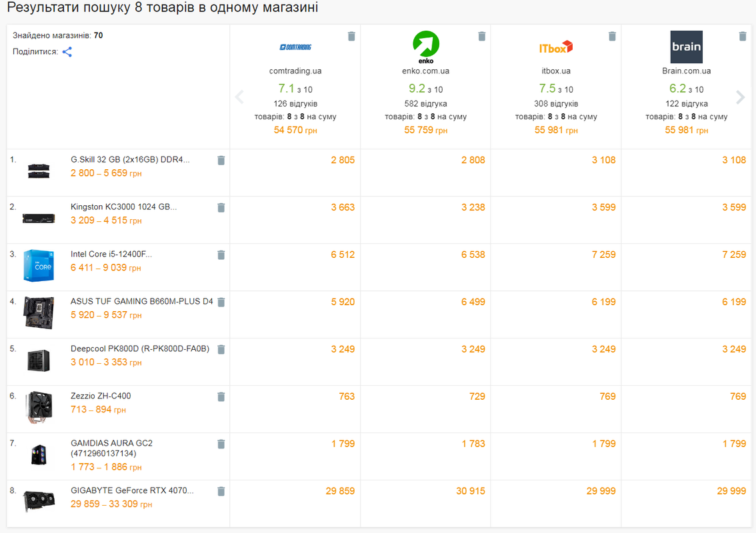Open Intel Core i5 box thumbnail
Viewport: 756px width, 533px height.
(39, 265)
